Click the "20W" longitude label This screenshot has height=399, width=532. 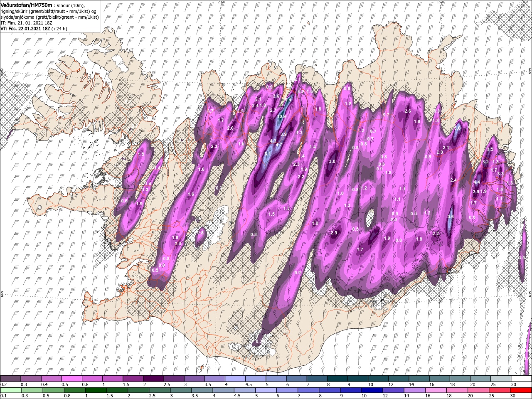click(221, 2)
